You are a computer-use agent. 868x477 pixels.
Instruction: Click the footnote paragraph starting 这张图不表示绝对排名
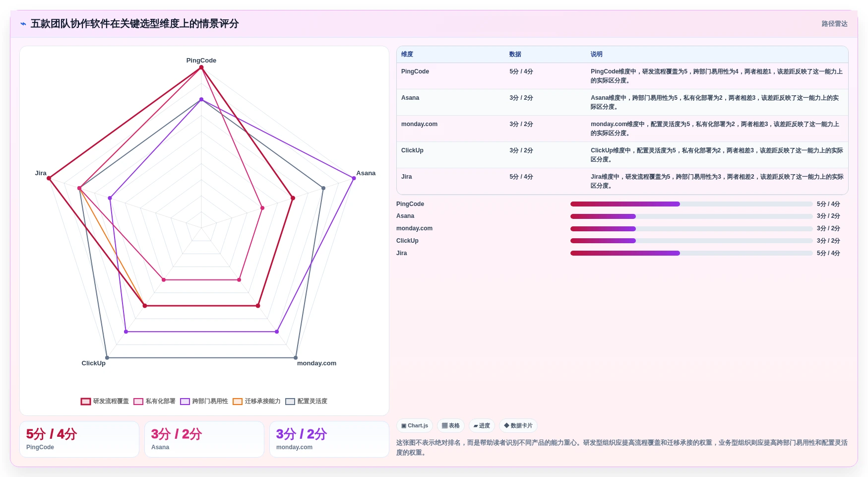pyautogui.click(x=622, y=448)
